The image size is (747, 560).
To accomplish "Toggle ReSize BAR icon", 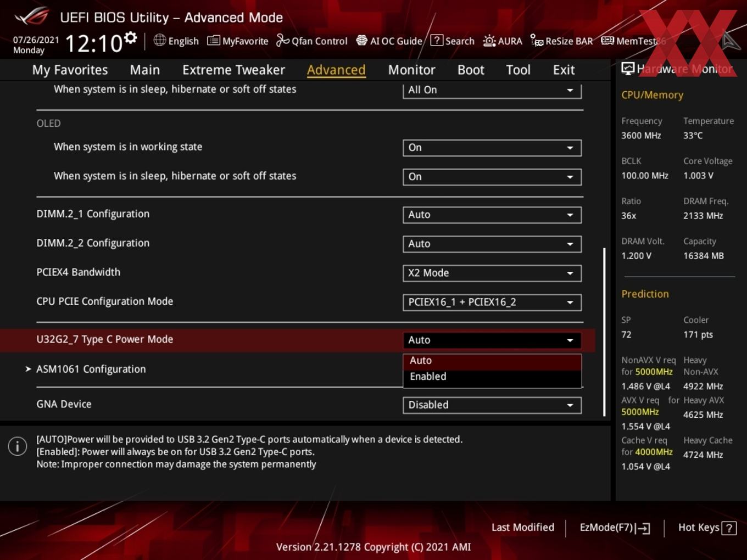I will coord(537,40).
